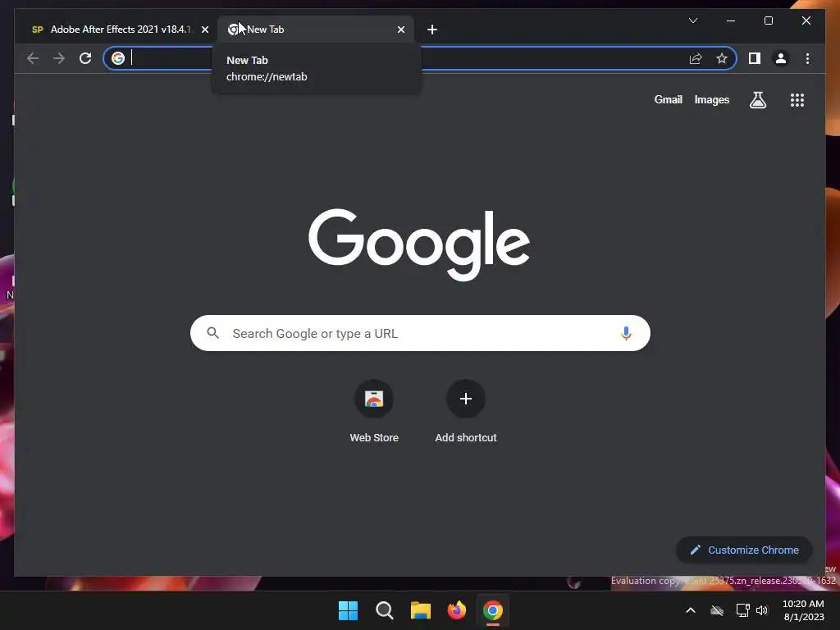
Task: Open the tab search dropdown arrow
Action: 692,21
